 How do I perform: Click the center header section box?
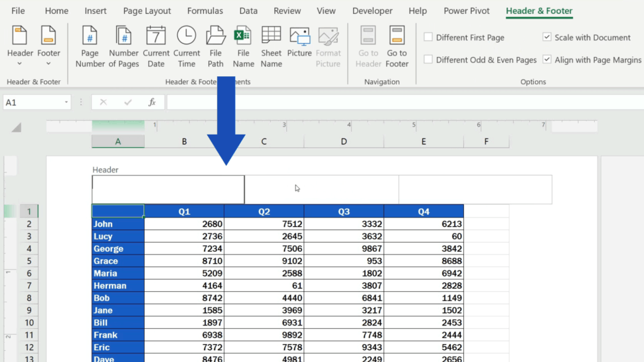pos(321,190)
